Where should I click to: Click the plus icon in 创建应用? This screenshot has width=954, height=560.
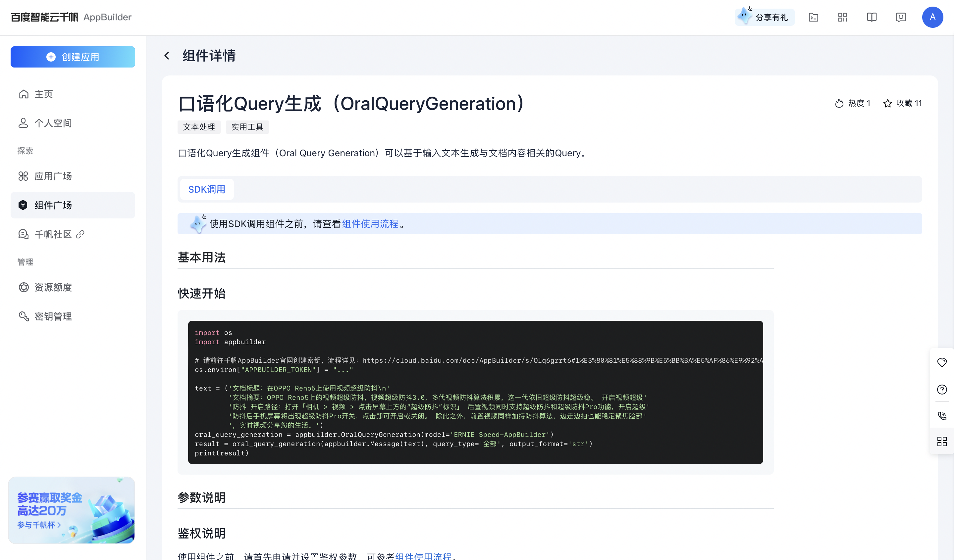click(x=51, y=57)
